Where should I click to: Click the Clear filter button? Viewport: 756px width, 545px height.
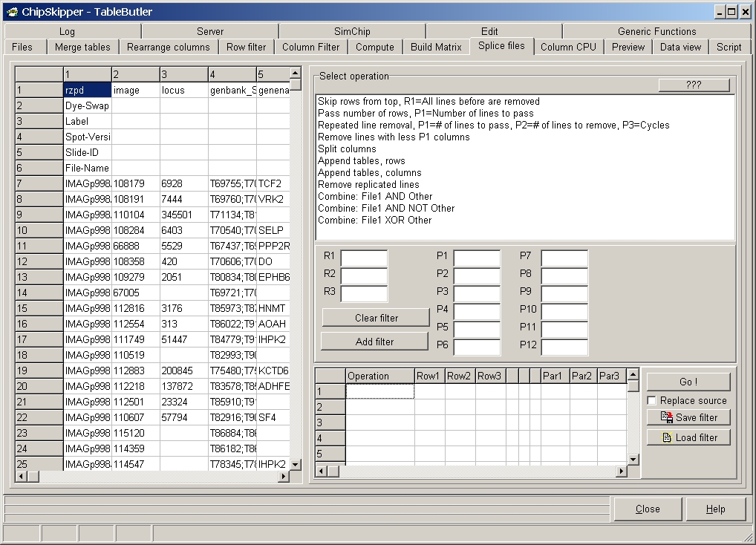tap(376, 318)
